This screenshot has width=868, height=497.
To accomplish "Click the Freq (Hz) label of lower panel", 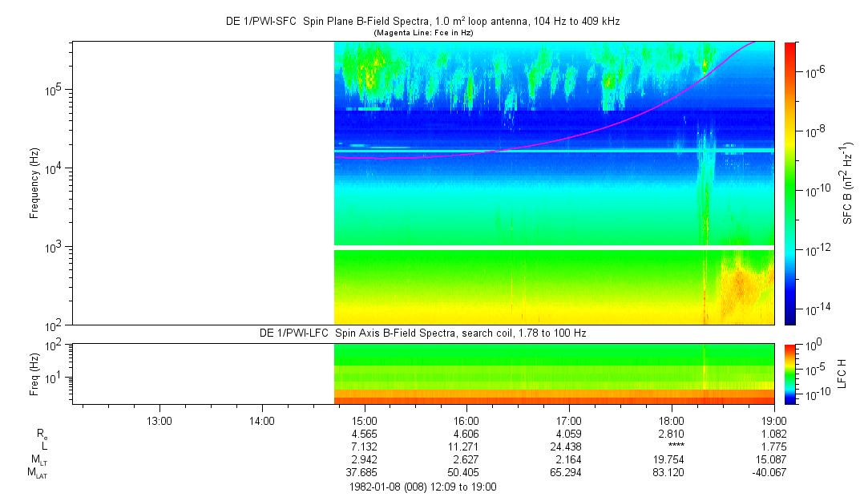I will pyautogui.click(x=34, y=374).
